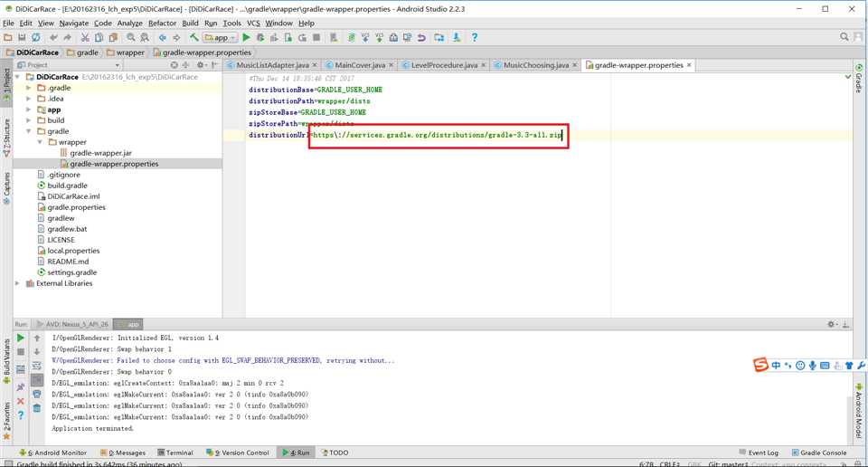Collapse the gradle folder
Viewport: 868px width, 467px height.
coord(29,131)
